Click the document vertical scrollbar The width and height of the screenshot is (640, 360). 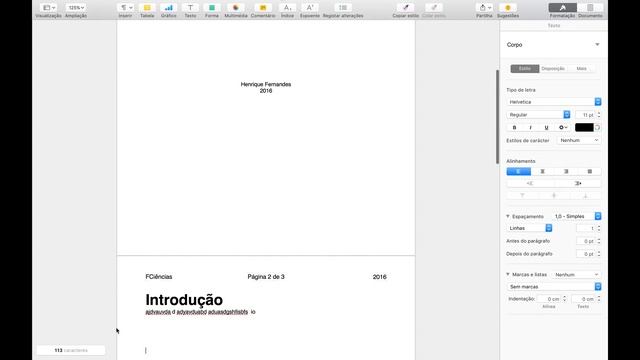(x=497, y=117)
